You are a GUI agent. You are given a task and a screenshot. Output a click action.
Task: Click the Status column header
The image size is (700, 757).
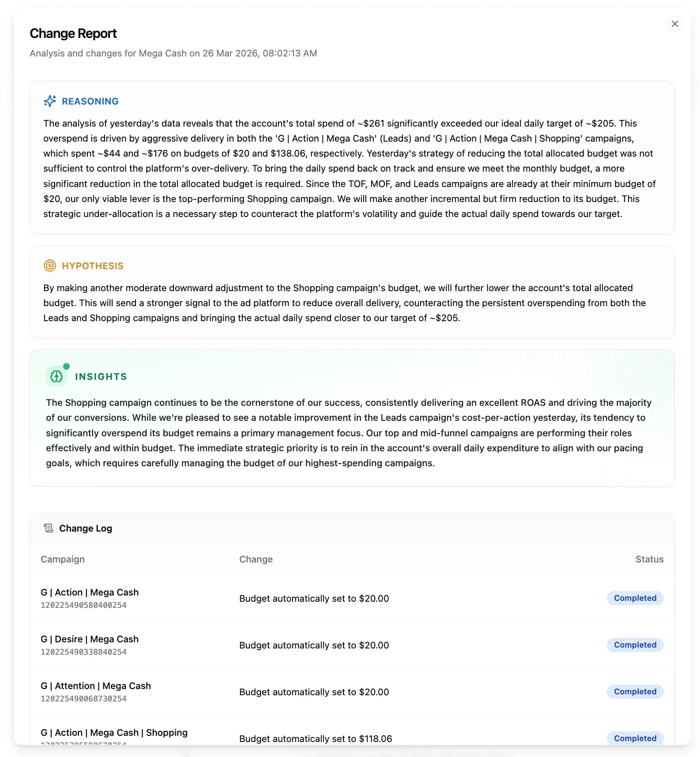tap(649, 559)
